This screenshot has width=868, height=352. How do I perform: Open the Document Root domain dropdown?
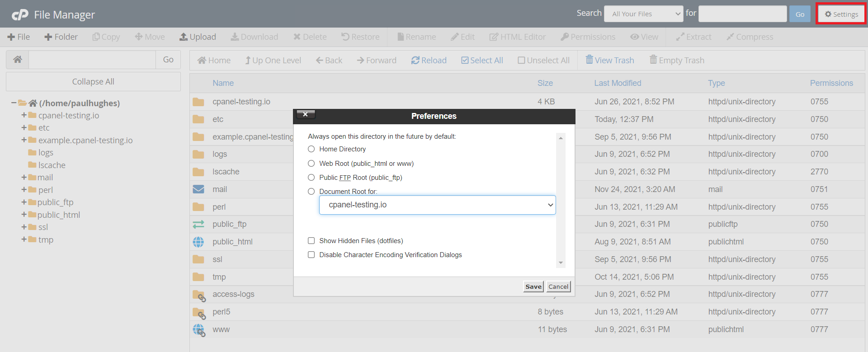[437, 205]
